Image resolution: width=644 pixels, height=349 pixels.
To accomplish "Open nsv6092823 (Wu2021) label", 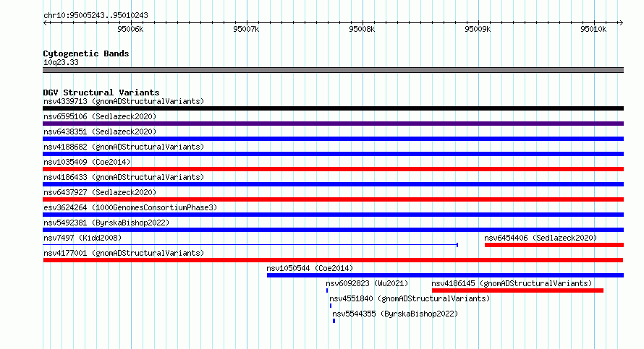I will 367,283.
